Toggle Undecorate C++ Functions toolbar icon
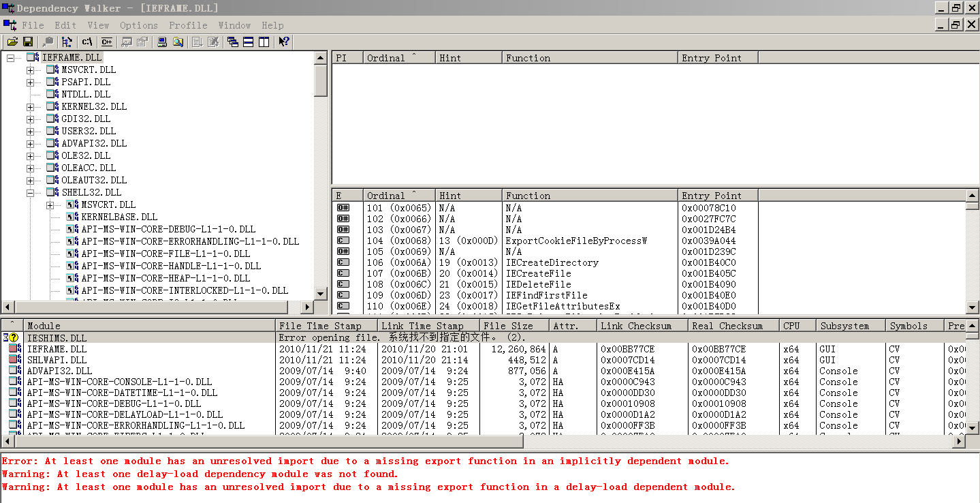980x503 pixels. 107,42
